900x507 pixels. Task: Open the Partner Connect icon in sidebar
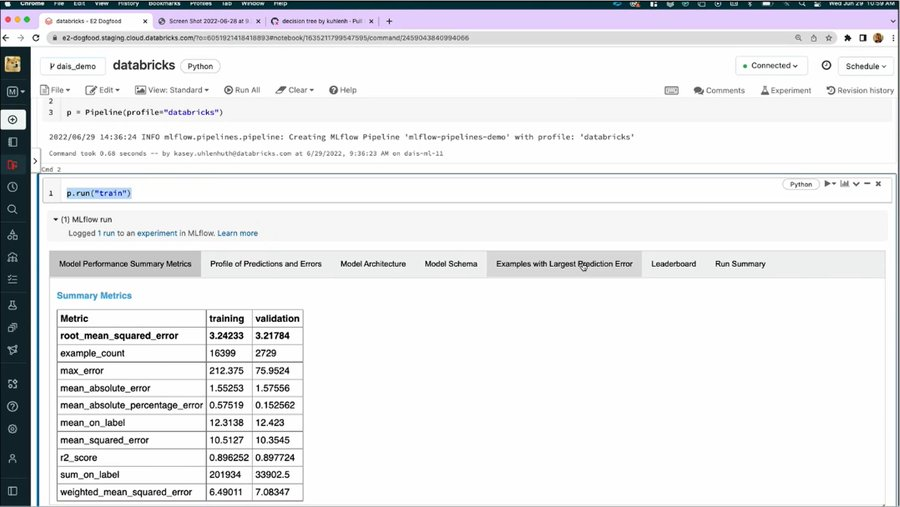[x=13, y=384]
